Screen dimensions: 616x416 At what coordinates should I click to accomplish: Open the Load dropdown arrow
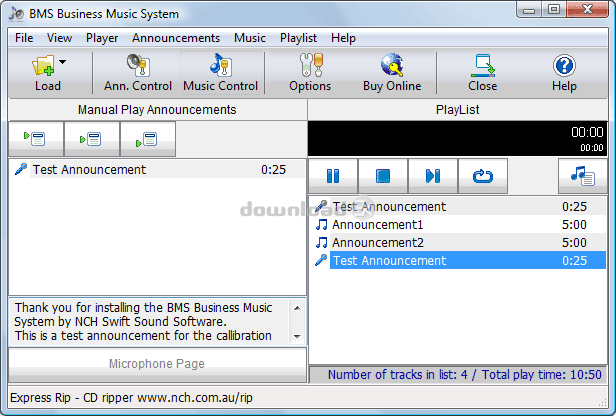point(62,62)
